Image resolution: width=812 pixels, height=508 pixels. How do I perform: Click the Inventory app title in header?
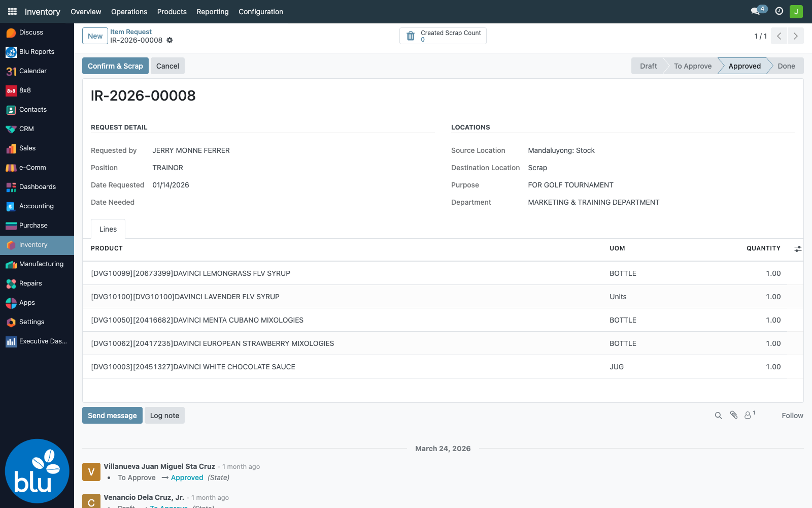click(x=43, y=12)
